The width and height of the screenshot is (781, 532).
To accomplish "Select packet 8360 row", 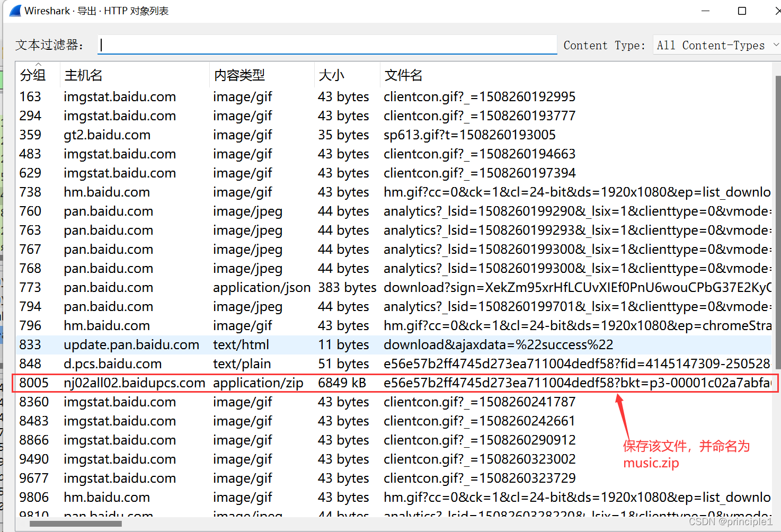I will [x=394, y=402].
